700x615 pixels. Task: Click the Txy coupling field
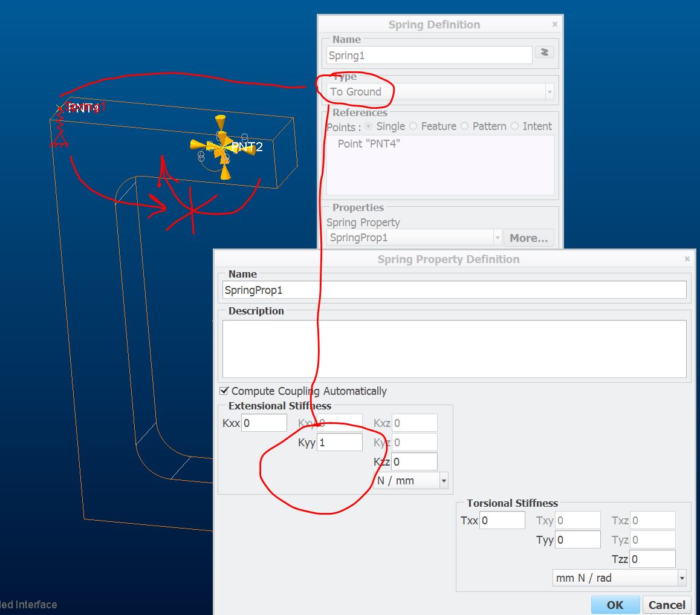[x=578, y=520]
